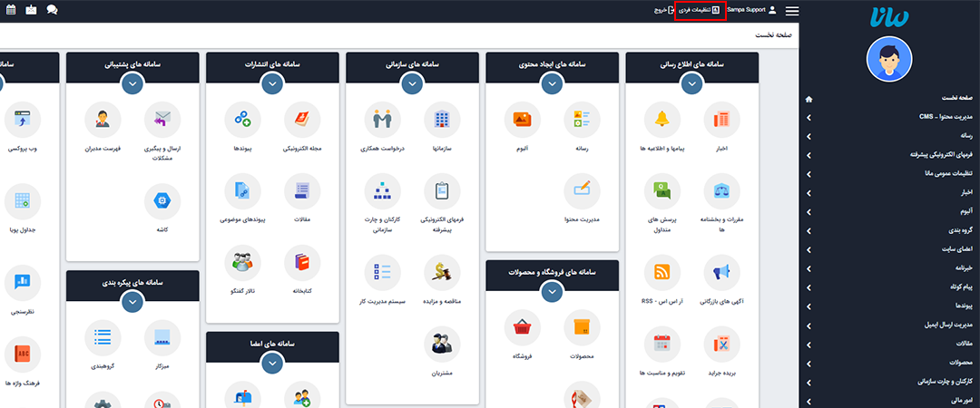Click the user avatar picture in the sidebar
This screenshot has width=980, height=408.
tap(889, 60)
